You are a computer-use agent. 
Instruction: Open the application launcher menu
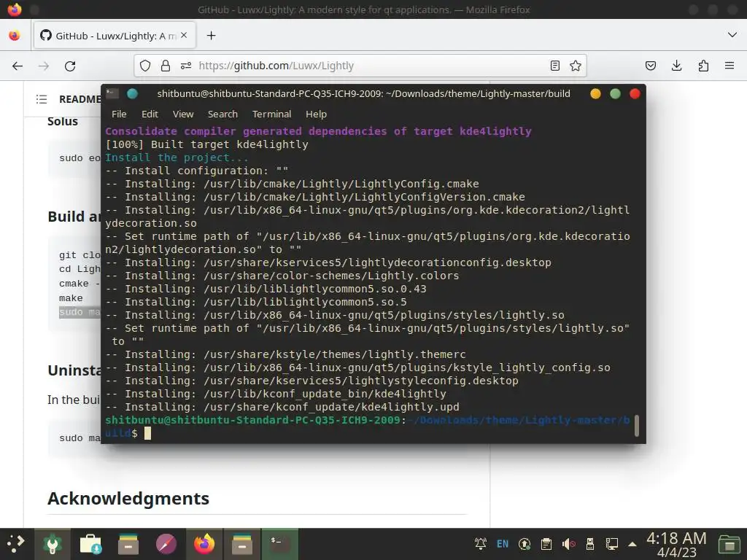[x=15, y=544]
